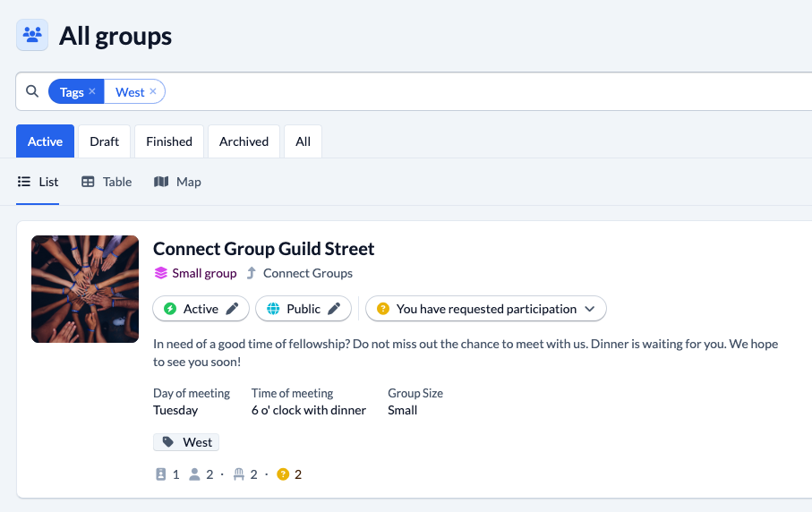Click the search magnifier icon

32,91
